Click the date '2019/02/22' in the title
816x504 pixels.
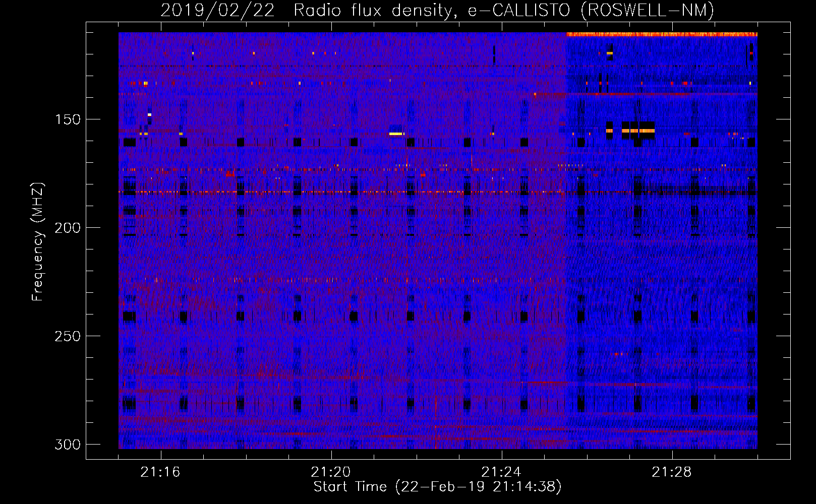click(x=217, y=10)
